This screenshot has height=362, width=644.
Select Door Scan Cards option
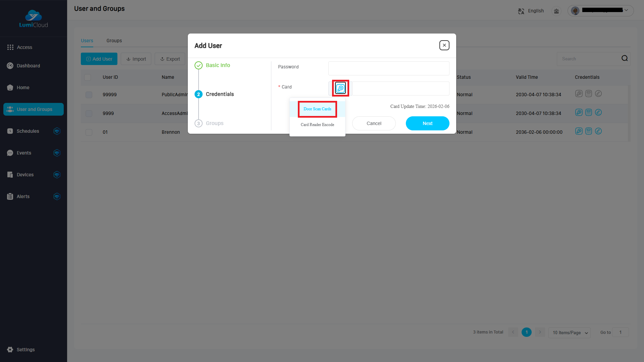tap(317, 109)
